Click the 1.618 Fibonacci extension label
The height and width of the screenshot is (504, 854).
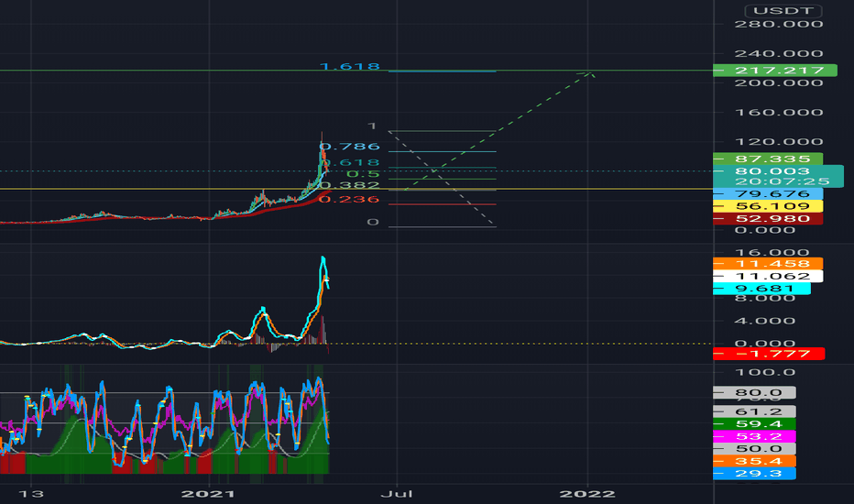[x=350, y=67]
